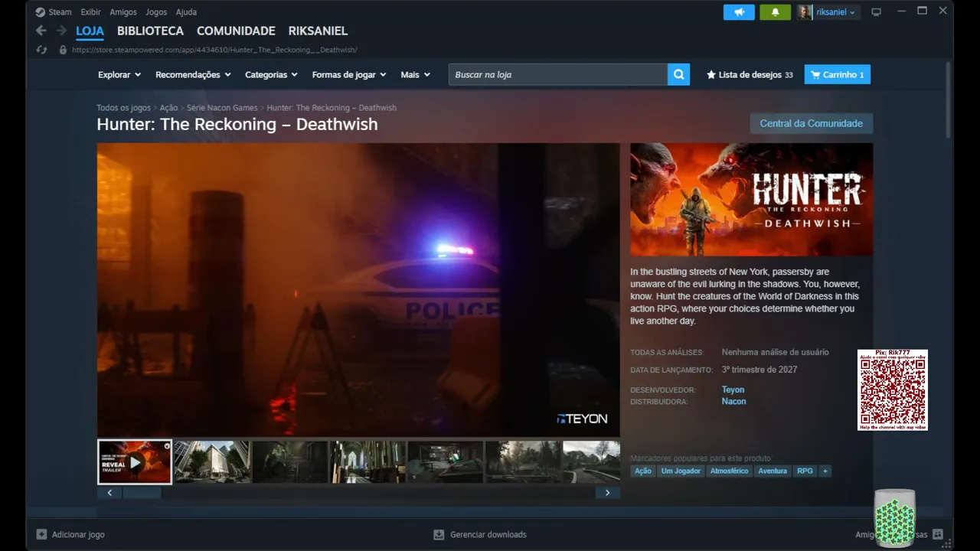
Task: Follow the Nacon publisher link
Action: click(x=733, y=401)
